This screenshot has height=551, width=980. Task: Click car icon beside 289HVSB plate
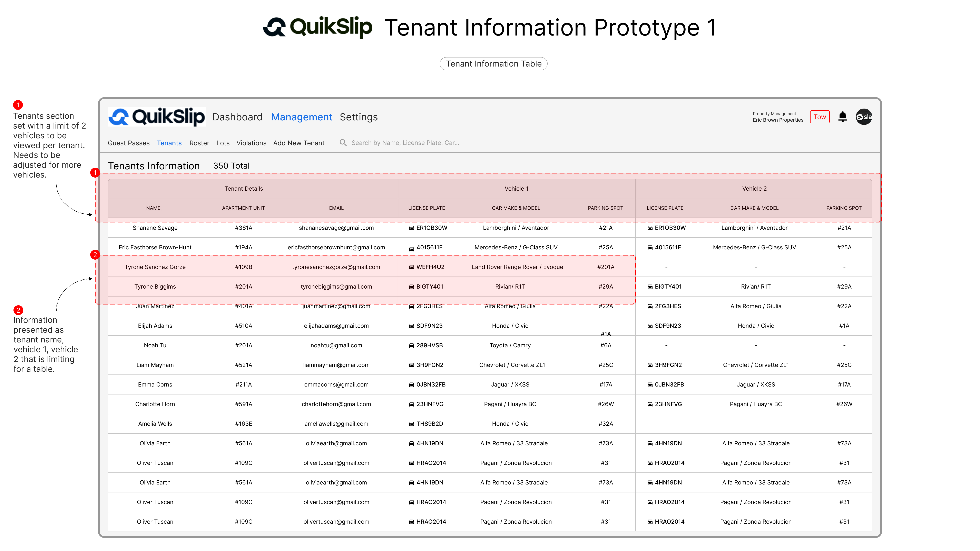tap(411, 346)
